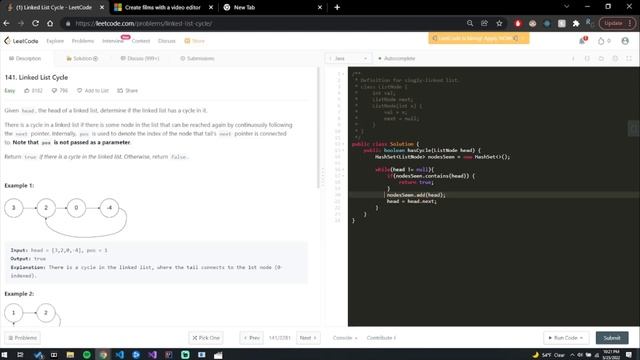Downvote the problem with thumbs-down
The image size is (640, 360).
tap(54, 91)
